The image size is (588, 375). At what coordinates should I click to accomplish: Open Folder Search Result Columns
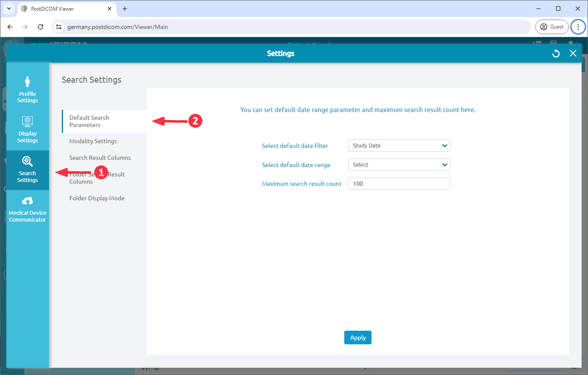click(97, 177)
